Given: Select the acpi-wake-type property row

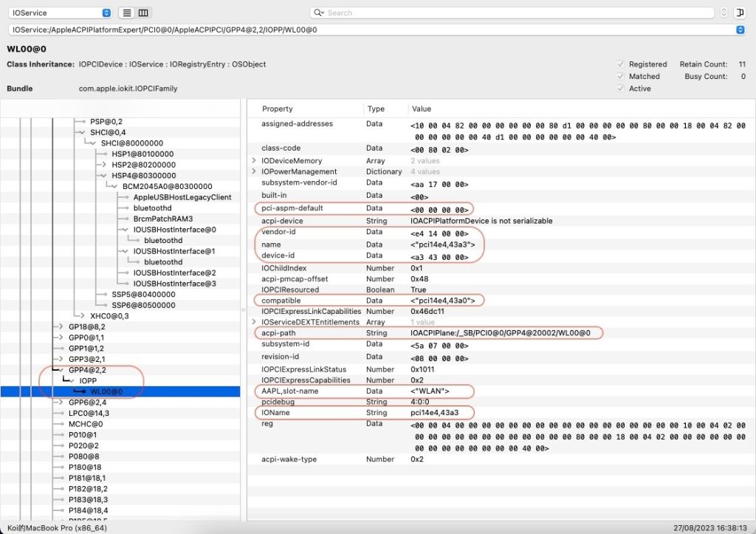Looking at the screenshot, I should coord(501,459).
